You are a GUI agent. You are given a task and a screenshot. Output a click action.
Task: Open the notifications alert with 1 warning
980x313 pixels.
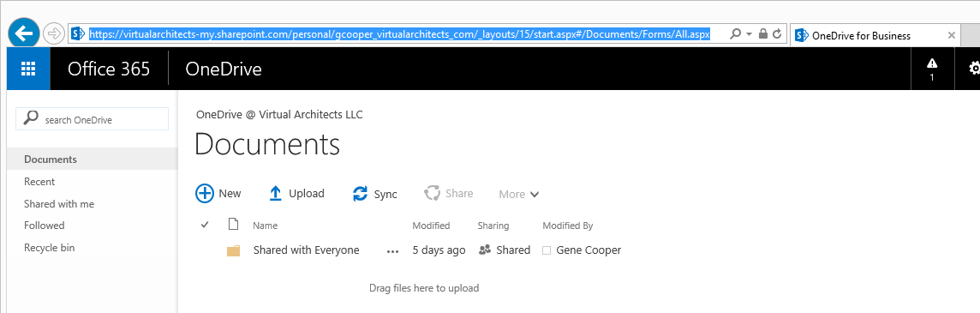point(932,69)
